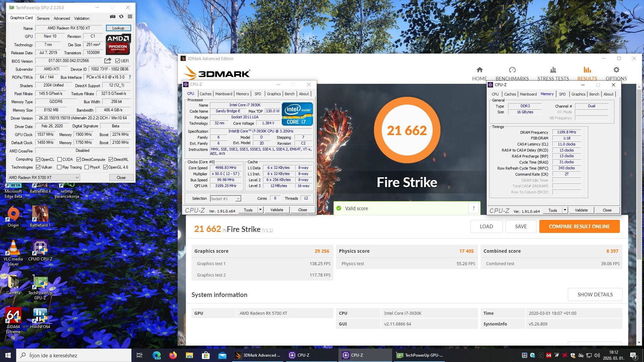The image size is (644, 362).
Task: Switch to Validation tab in GPU-Z
Action: click(82, 18)
